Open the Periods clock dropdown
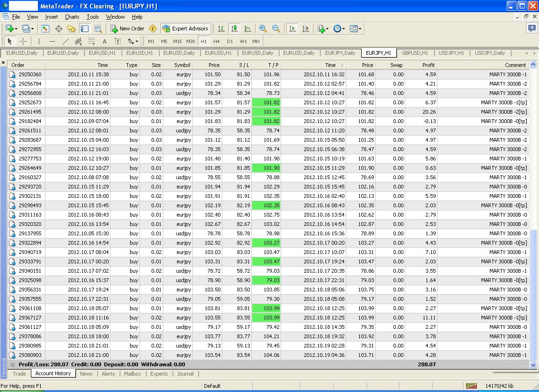The width and height of the screenshot is (539, 392). pos(339,29)
